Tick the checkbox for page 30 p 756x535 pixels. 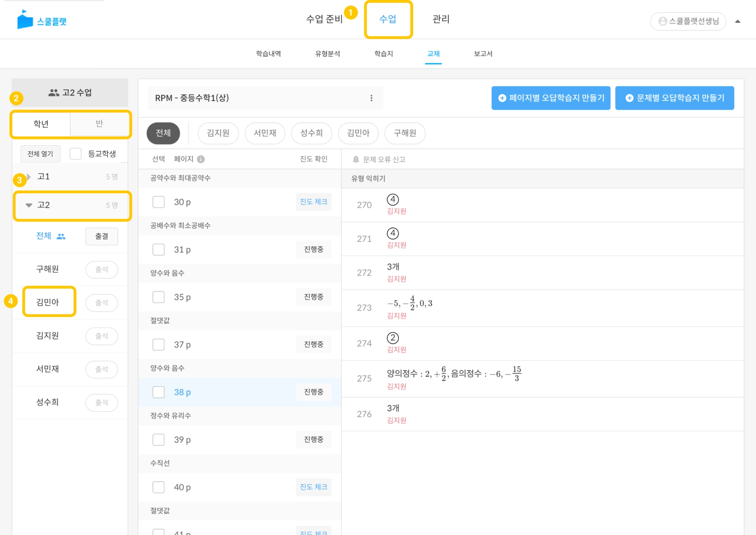pos(158,202)
